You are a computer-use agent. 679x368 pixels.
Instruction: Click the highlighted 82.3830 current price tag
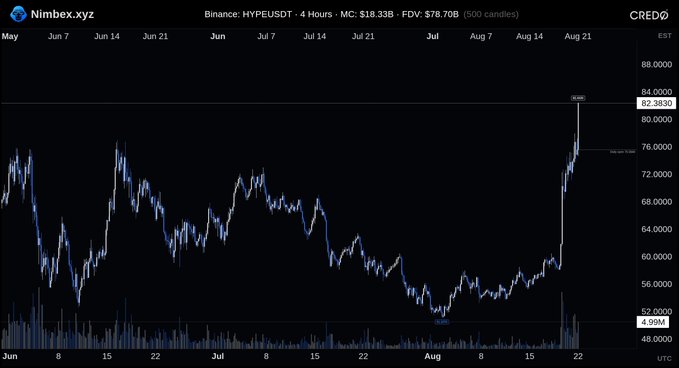pos(656,103)
